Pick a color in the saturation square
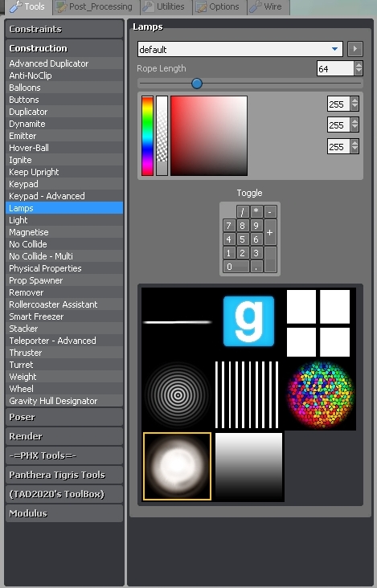The height and width of the screenshot is (588, 377). pyautogui.click(x=209, y=136)
